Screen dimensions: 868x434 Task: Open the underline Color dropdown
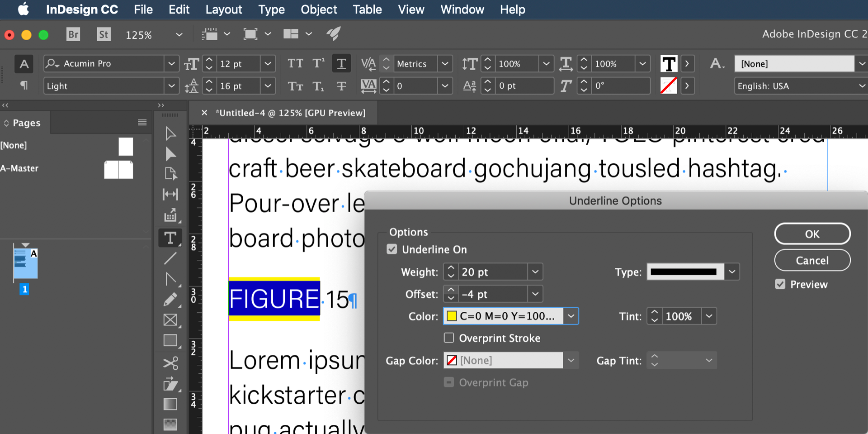571,316
